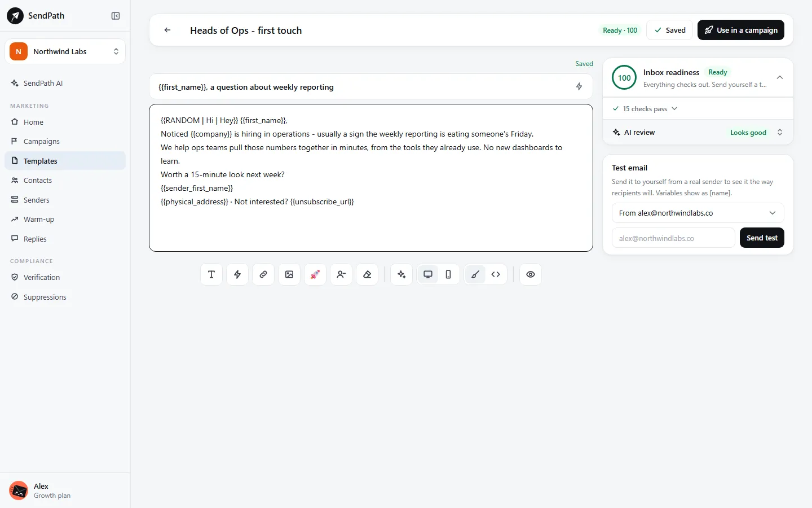The image size is (812, 508).
Task: Open the Contacts page
Action: click(65, 180)
